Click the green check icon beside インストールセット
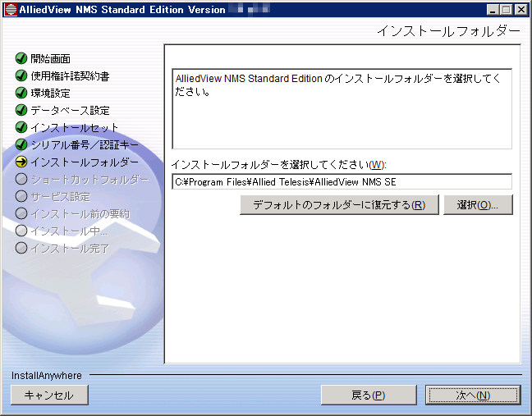This screenshot has width=532, height=416. tap(21, 127)
